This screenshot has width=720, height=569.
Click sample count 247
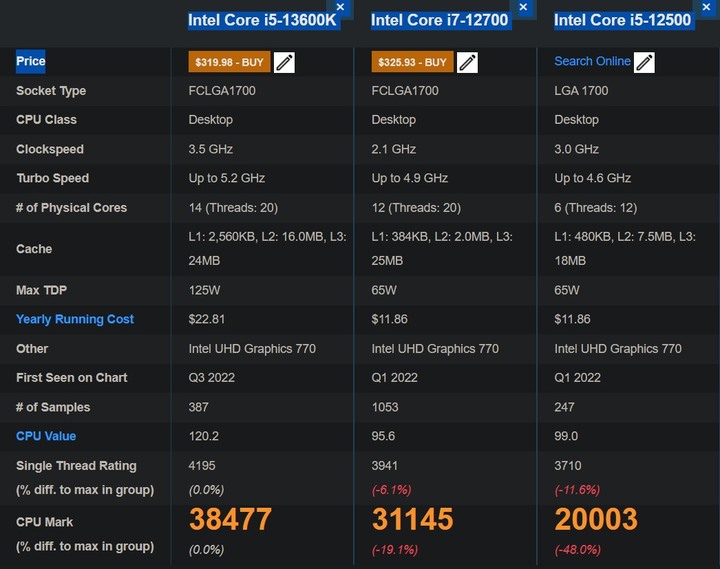coord(564,407)
